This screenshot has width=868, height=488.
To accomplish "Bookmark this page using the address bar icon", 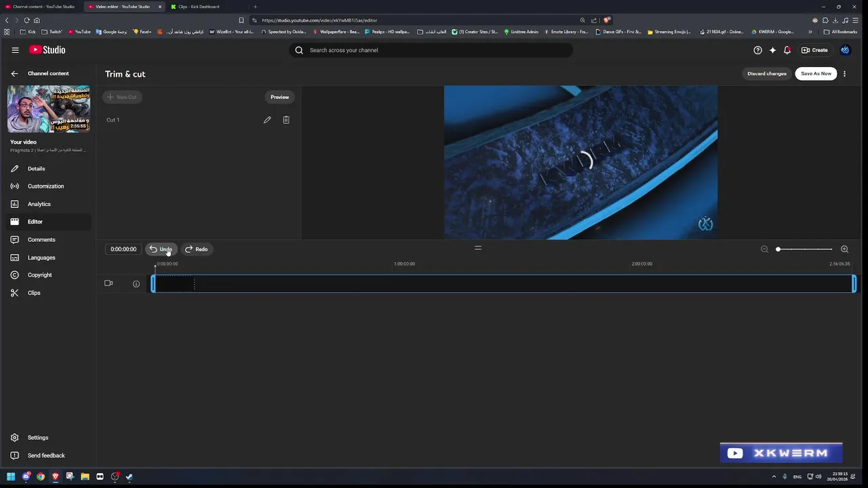I will 241,20.
